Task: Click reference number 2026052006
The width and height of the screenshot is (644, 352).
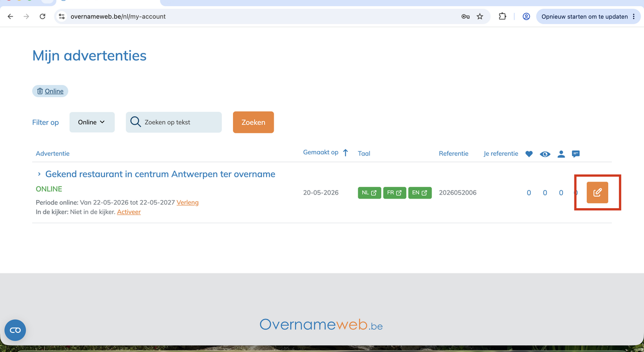Action: [457, 193]
